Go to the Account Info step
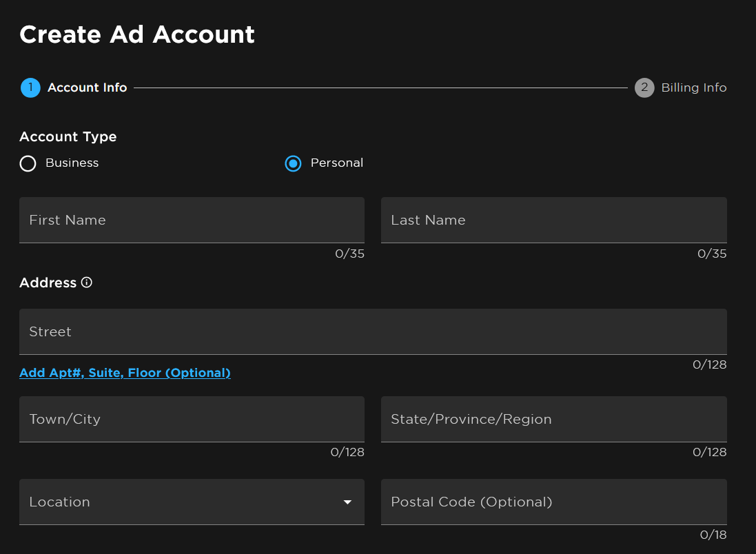 (88, 88)
